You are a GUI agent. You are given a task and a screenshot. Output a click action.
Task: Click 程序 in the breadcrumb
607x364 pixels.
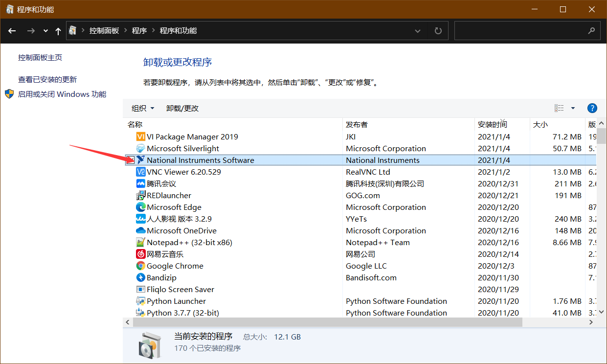tap(139, 30)
